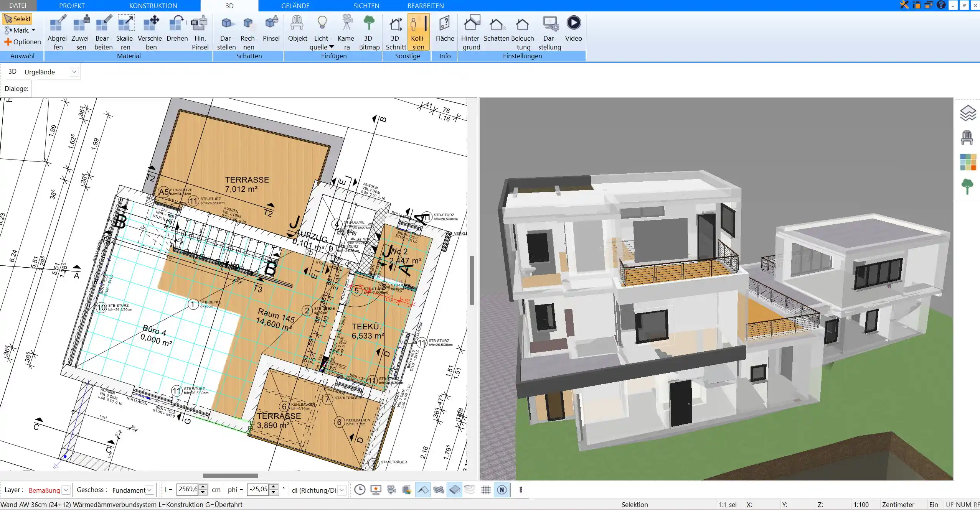Expand the Lichtquelle dropdown arrow
Screen dimensions: 980x510
[332, 47]
